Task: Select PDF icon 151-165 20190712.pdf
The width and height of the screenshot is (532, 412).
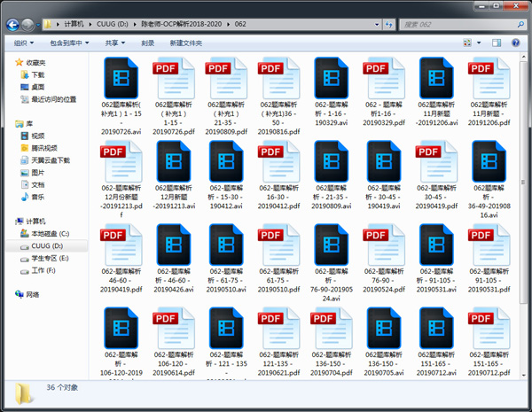Action: click(x=489, y=328)
